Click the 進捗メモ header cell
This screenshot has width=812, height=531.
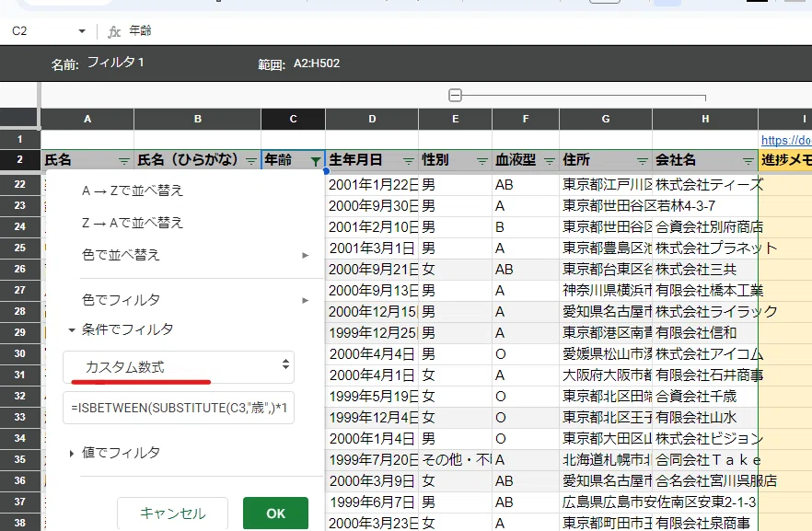(x=785, y=160)
